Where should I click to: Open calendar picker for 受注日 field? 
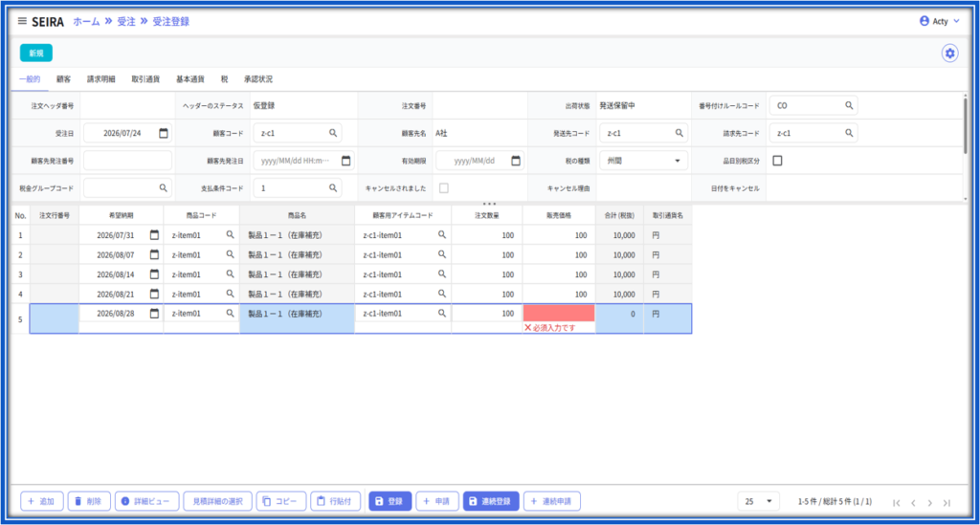click(x=164, y=133)
